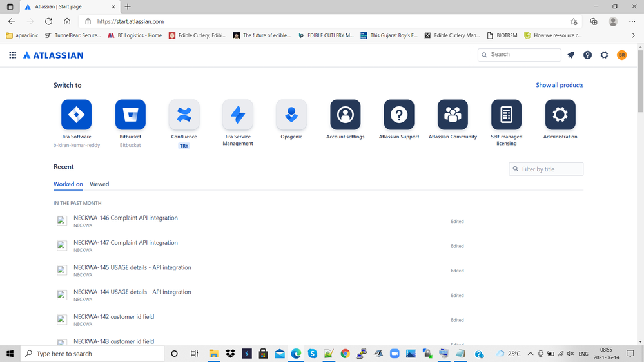The width and height of the screenshot is (644, 362).
Task: Open a new browser tab
Action: click(x=128, y=6)
